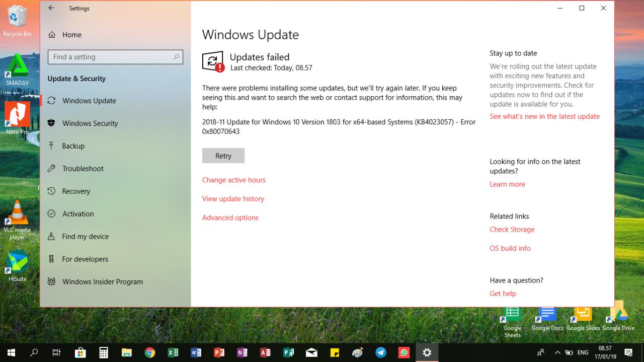The width and height of the screenshot is (644, 362).
Task: Select the SMADAV desktop icon
Action: [18, 69]
